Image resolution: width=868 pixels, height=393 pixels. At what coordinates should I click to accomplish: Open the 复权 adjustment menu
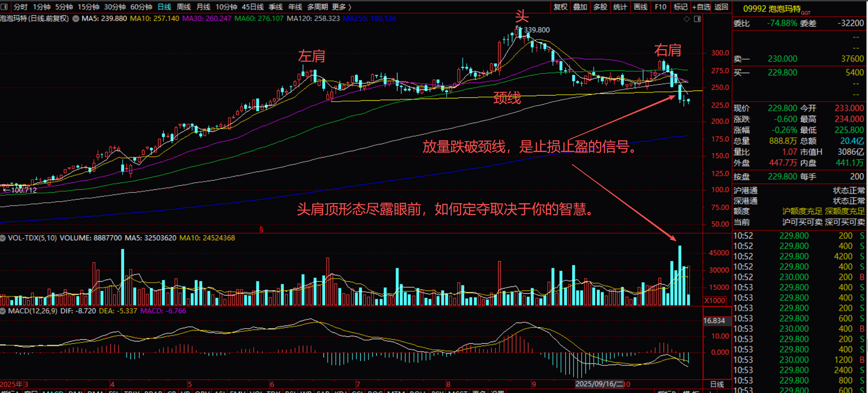tap(560, 7)
